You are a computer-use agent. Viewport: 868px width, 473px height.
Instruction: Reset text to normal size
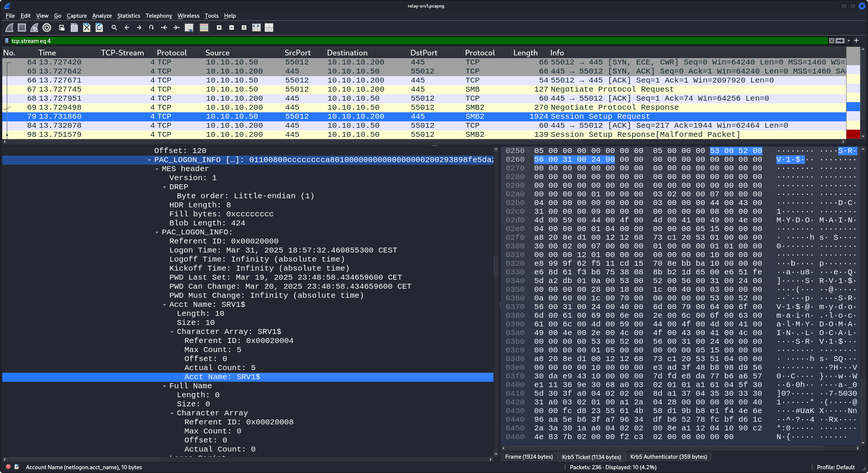(x=244, y=28)
